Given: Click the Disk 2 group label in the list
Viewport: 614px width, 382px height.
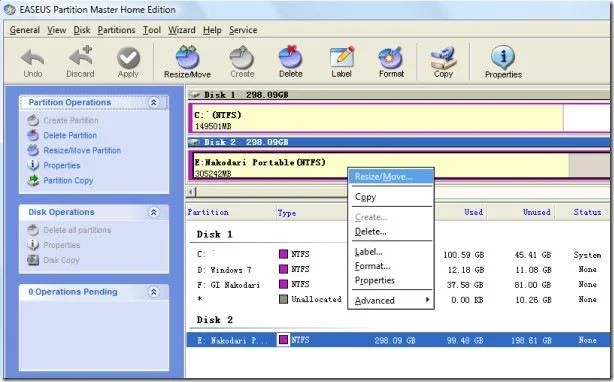Looking at the screenshot, I should [x=215, y=320].
